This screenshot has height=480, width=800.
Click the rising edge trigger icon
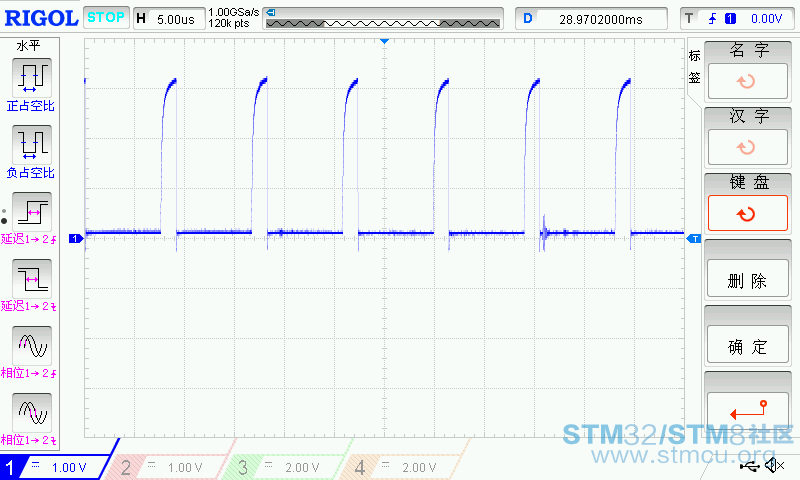pyautogui.click(x=712, y=19)
